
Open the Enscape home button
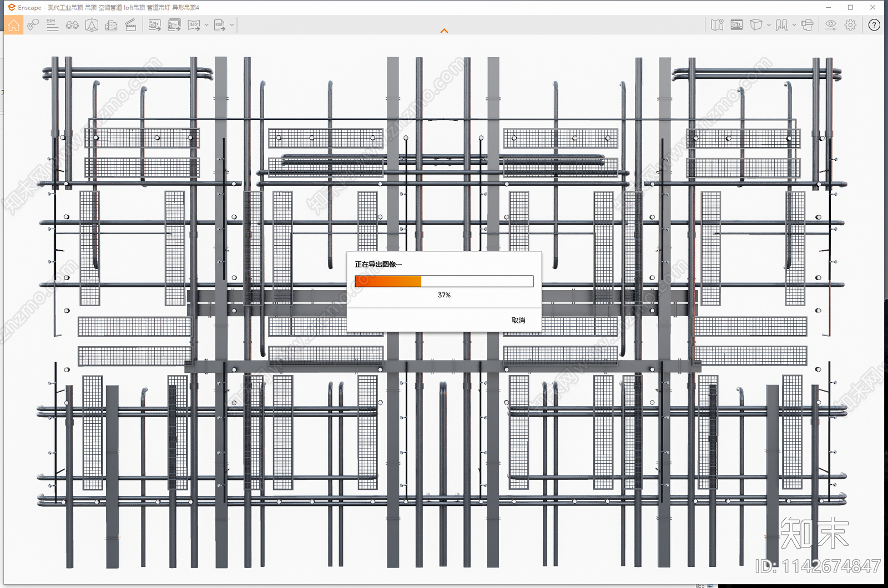click(x=14, y=25)
